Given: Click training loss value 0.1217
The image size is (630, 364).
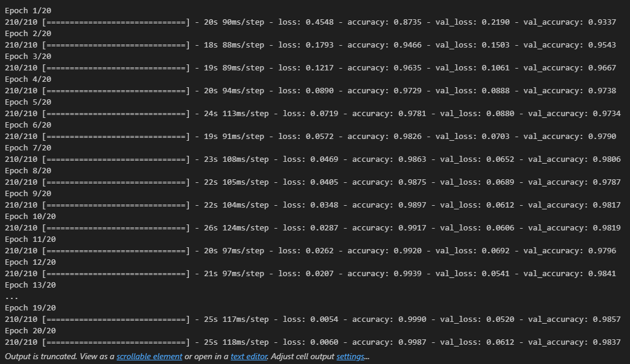Looking at the screenshot, I should (x=320, y=68).
